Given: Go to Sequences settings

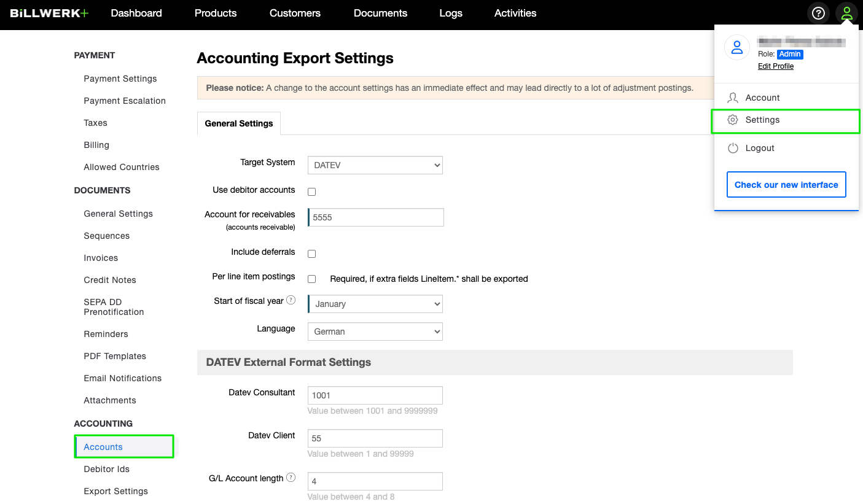Looking at the screenshot, I should point(107,236).
